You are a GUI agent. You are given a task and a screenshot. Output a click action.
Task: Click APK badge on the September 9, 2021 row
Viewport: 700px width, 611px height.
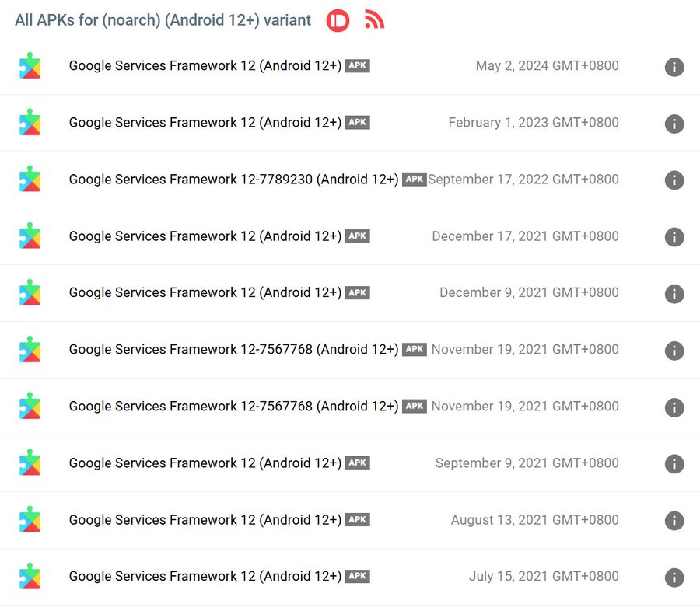pyautogui.click(x=358, y=463)
